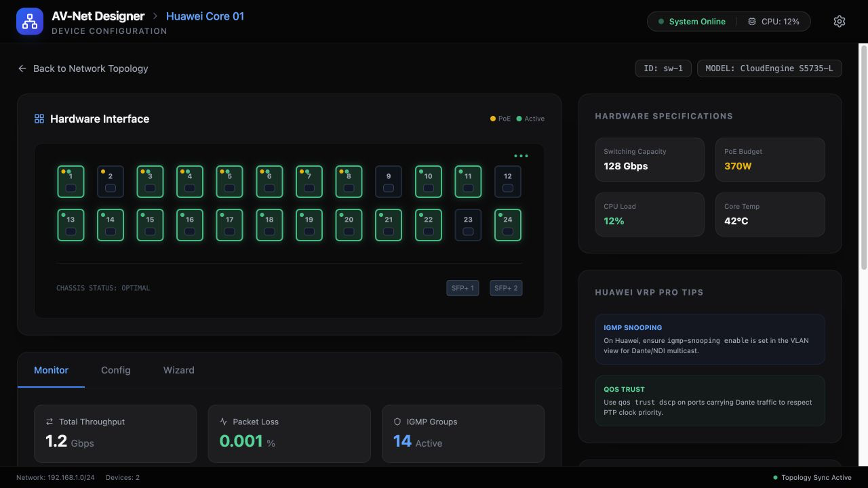Select inactive switch port 12

(508, 182)
